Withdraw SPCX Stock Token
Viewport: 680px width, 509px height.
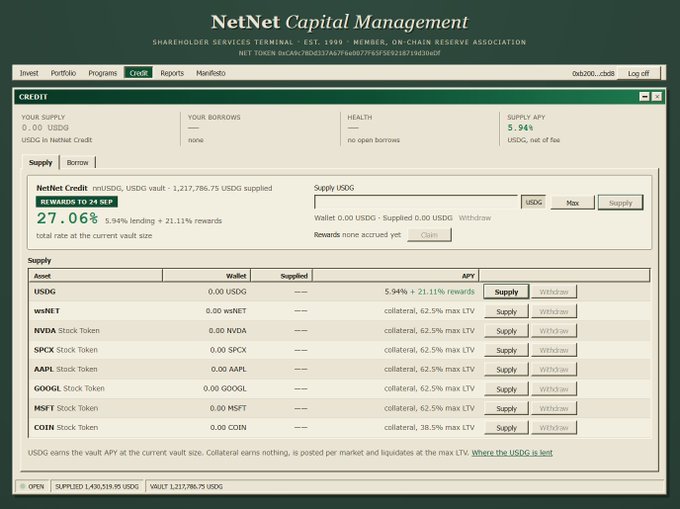554,350
